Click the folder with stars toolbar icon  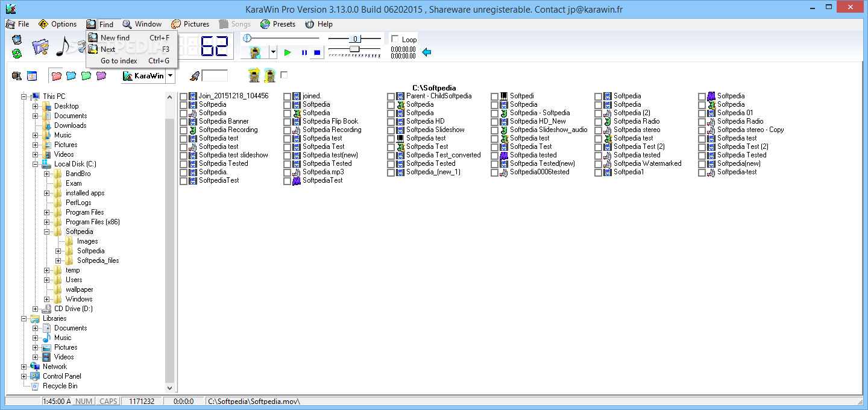click(x=40, y=46)
